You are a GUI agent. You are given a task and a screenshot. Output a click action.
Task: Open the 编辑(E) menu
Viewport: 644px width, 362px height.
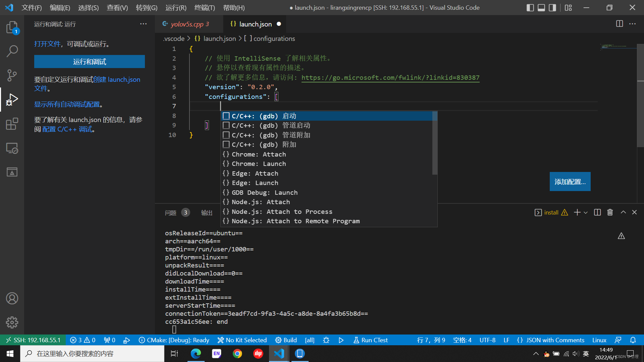pyautogui.click(x=60, y=7)
